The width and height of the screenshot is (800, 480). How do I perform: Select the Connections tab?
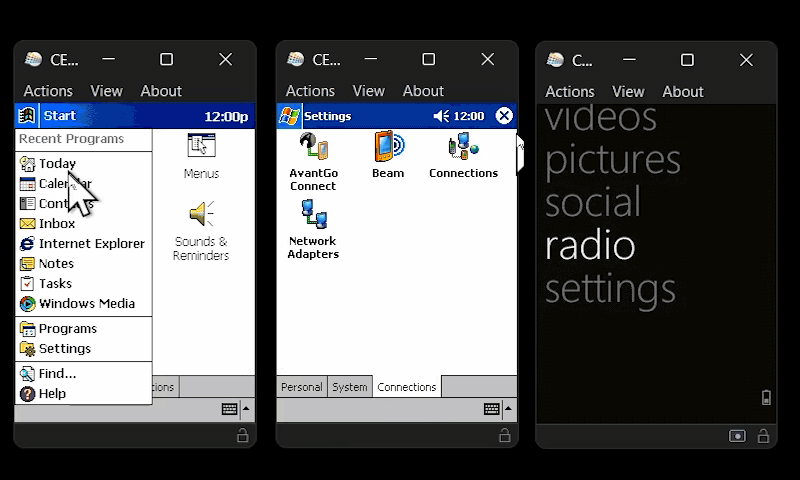(407, 387)
